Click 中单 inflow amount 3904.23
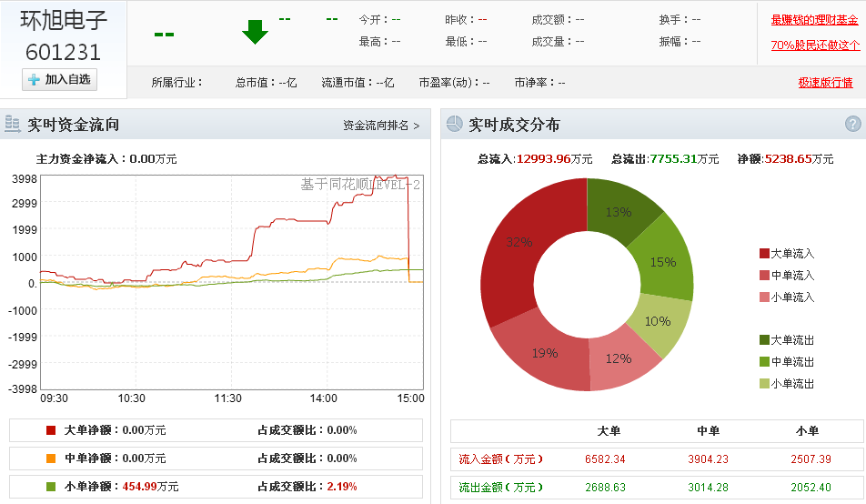Image resolution: width=866 pixels, height=504 pixels. (x=708, y=459)
